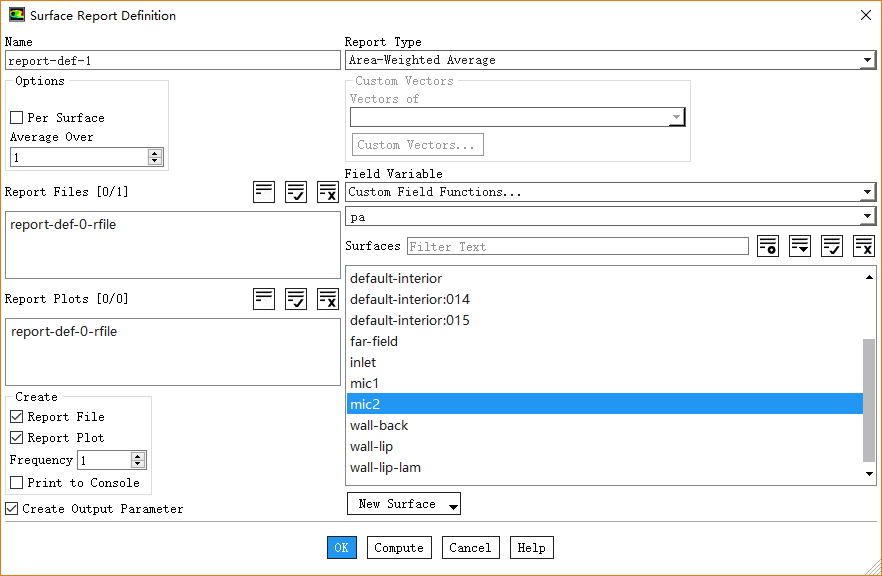The image size is (882, 576).
Task: Click the Report Files deselect-all icon
Action: (x=328, y=192)
